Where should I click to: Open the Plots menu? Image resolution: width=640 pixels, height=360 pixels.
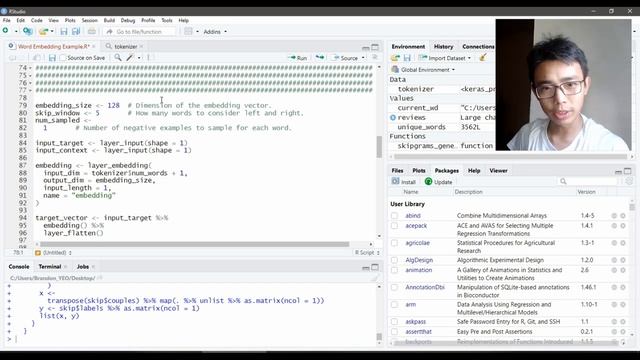(70, 20)
